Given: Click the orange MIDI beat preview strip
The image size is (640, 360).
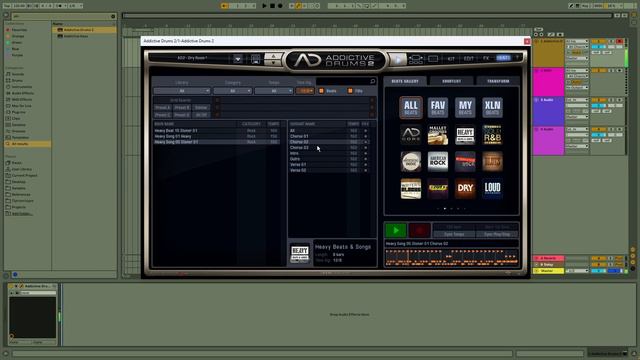Looking at the screenshot, I should coord(451,258).
